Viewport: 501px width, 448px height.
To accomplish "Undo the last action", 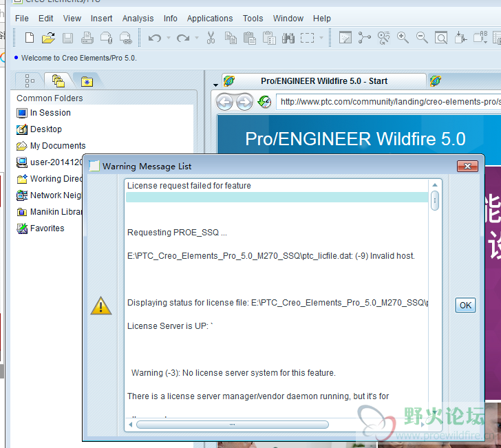I will tap(155, 38).
